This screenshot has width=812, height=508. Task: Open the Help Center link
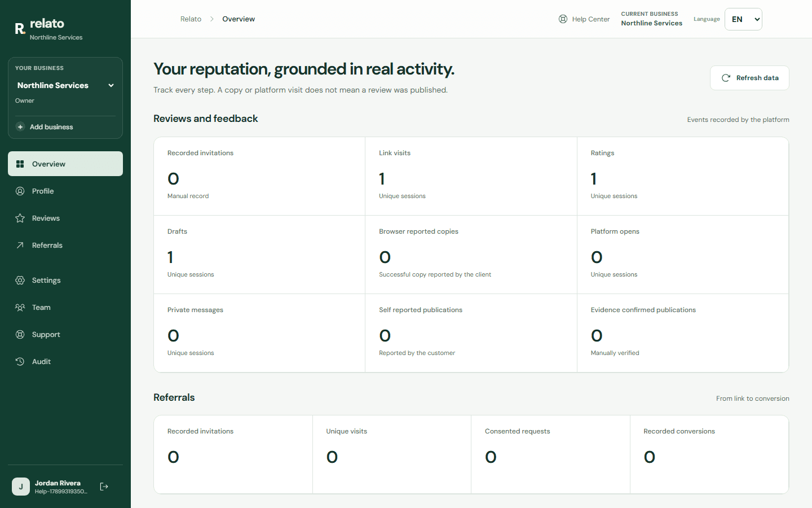coord(584,19)
